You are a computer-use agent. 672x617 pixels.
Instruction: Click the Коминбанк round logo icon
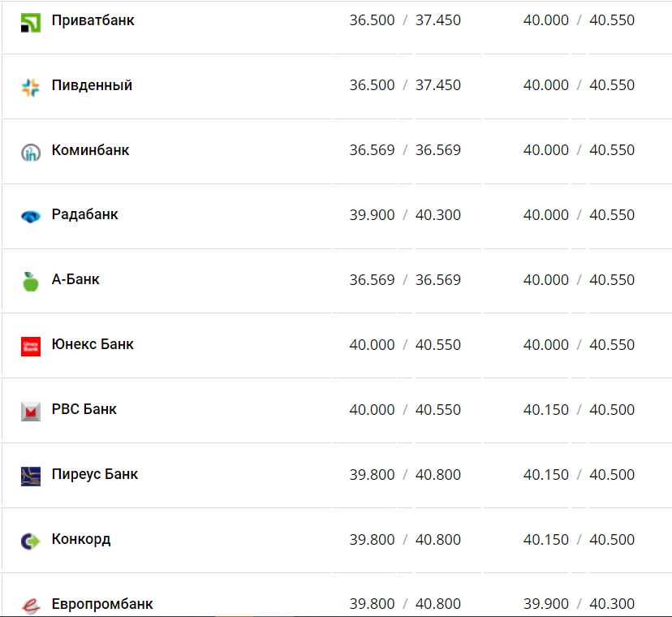31,152
